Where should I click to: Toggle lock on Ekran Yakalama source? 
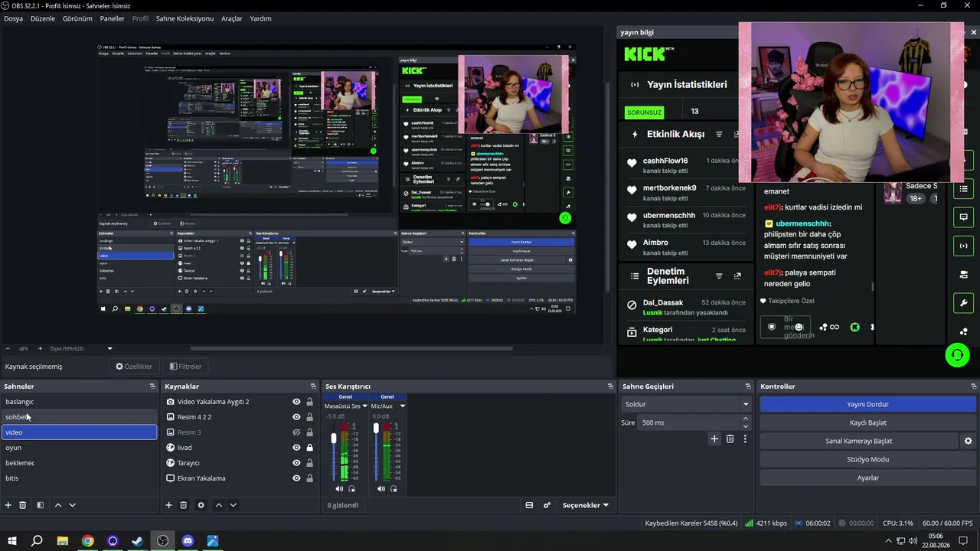309,478
